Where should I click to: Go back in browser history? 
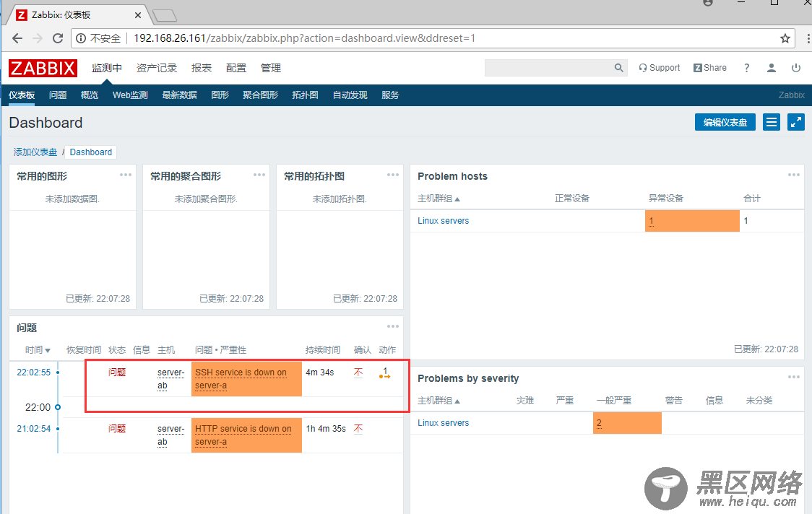click(x=17, y=38)
